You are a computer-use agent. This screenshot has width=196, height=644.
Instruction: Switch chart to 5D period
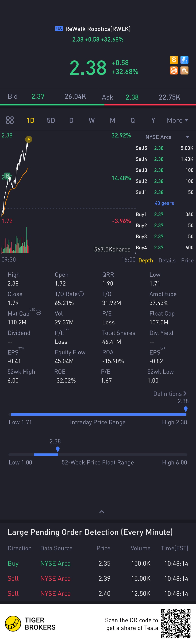pos(51,120)
